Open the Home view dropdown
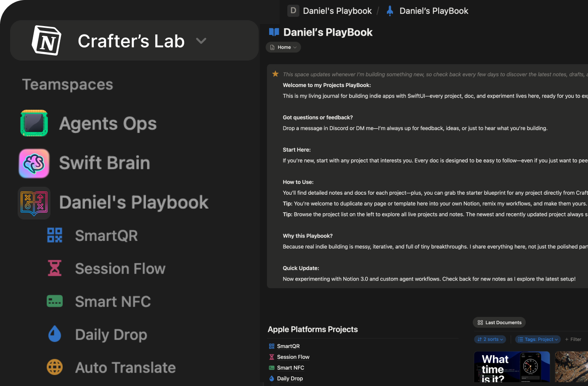Screen dimensions: 588x386 click(x=283, y=48)
